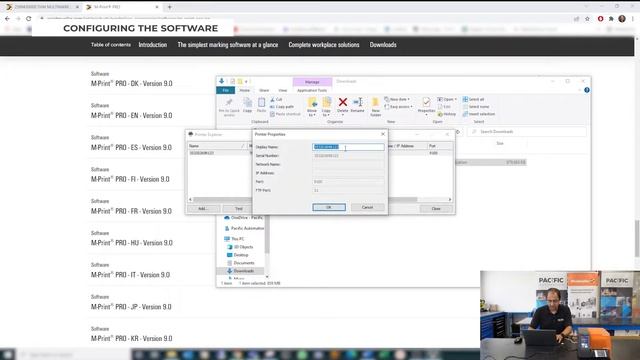Click the Windows Start button
The height and width of the screenshot is (360, 640).
7,354
